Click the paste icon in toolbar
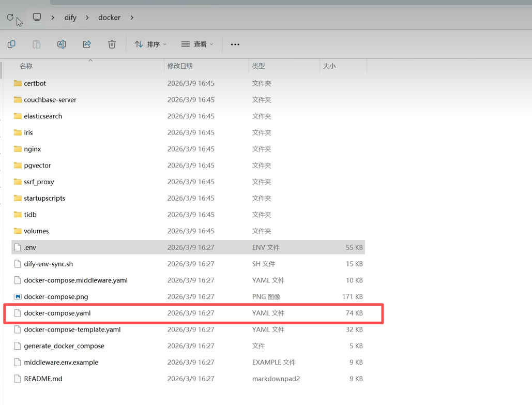 pyautogui.click(x=36, y=44)
